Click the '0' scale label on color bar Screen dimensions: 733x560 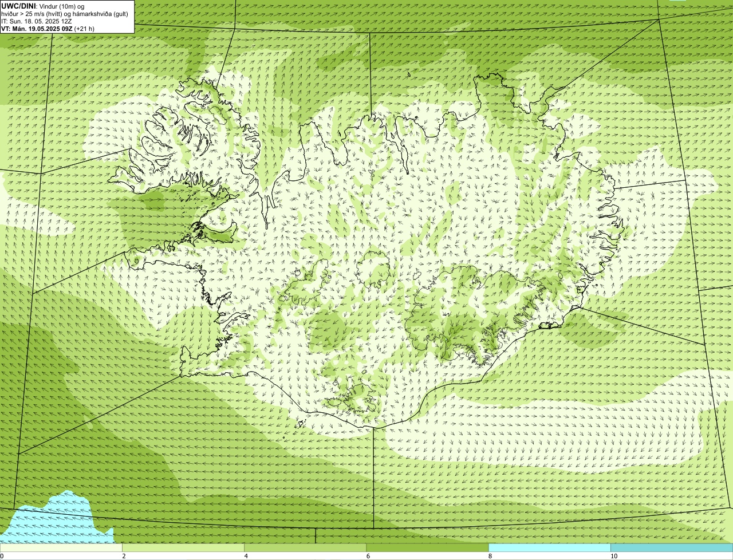point(2,557)
